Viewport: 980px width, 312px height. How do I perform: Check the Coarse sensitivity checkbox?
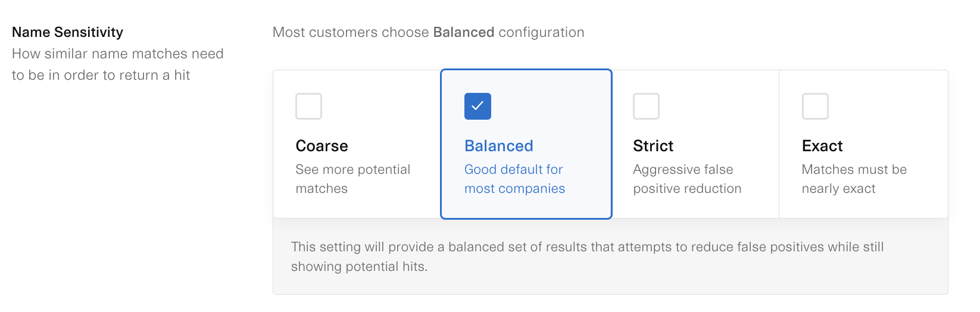[x=308, y=106]
